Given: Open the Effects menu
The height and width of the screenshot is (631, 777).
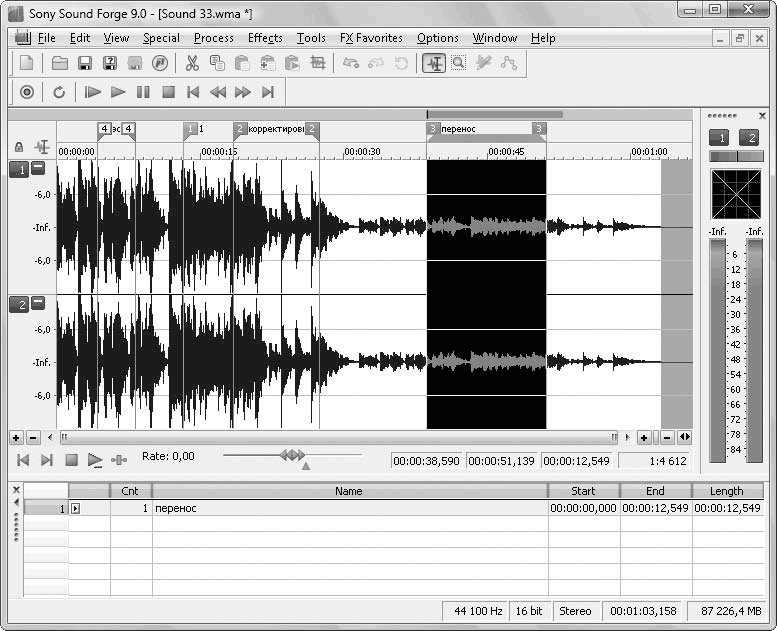Looking at the screenshot, I should [x=265, y=38].
